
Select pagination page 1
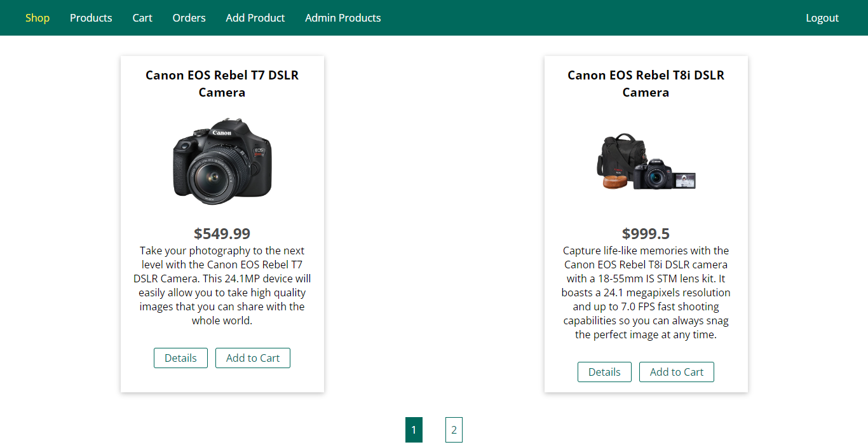414,430
